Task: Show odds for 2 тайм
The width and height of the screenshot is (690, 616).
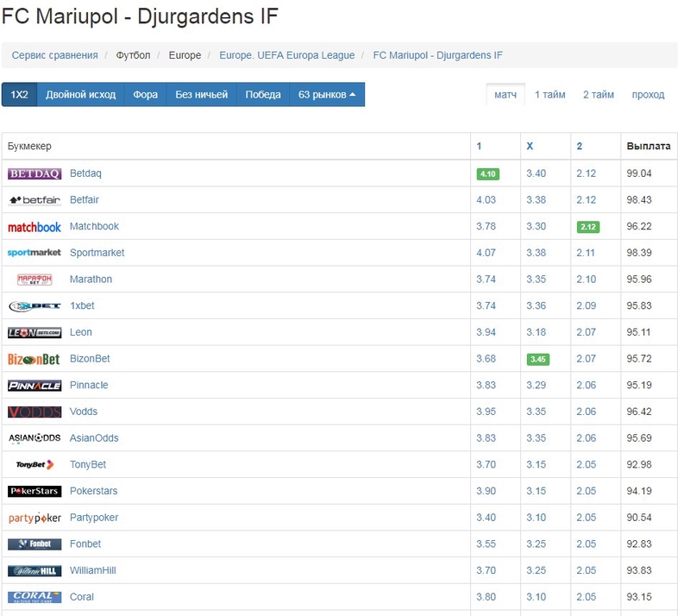Action: 599,95
